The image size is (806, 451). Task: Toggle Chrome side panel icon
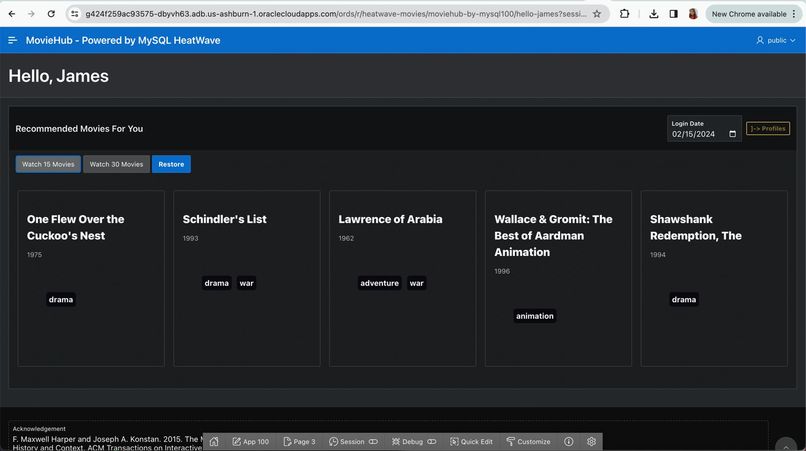click(673, 14)
